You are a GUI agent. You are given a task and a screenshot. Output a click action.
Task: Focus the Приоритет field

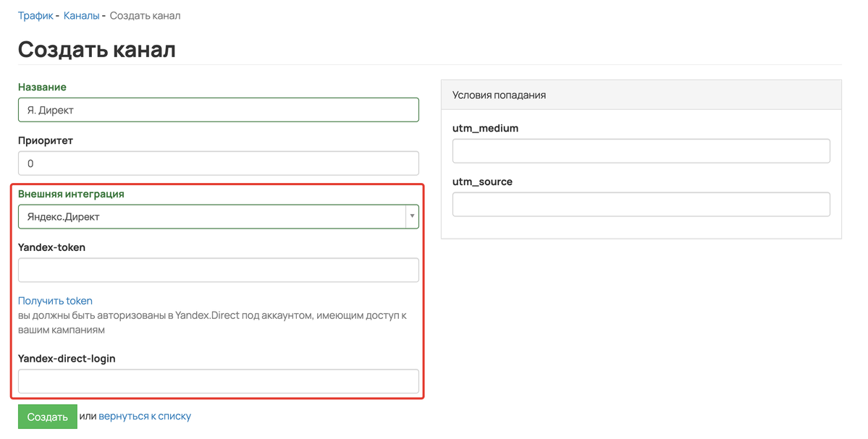pos(219,163)
